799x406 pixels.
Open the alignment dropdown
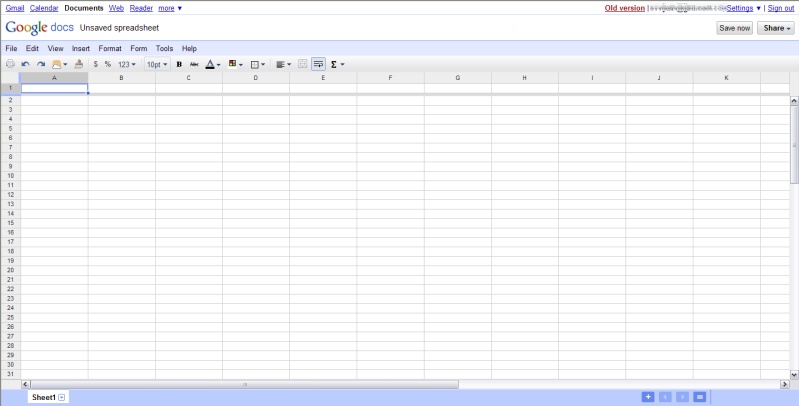click(283, 64)
